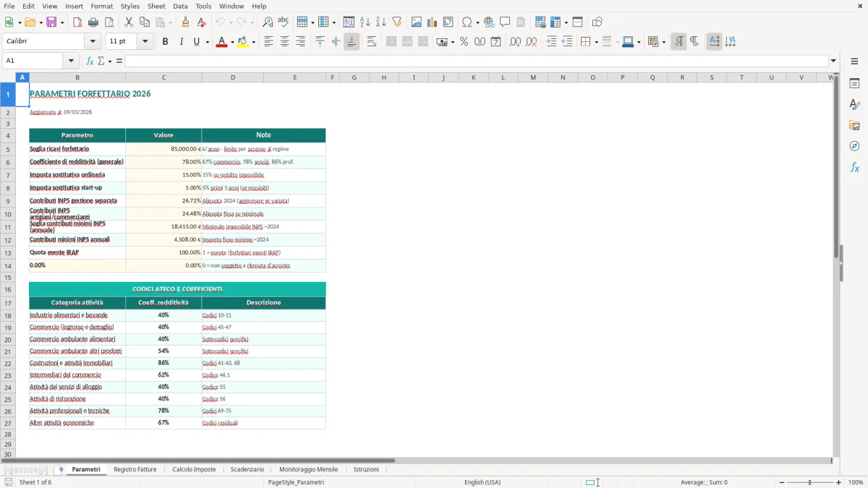The width and height of the screenshot is (868, 488).
Task: Sort descending Z to A
Action: 381,22
